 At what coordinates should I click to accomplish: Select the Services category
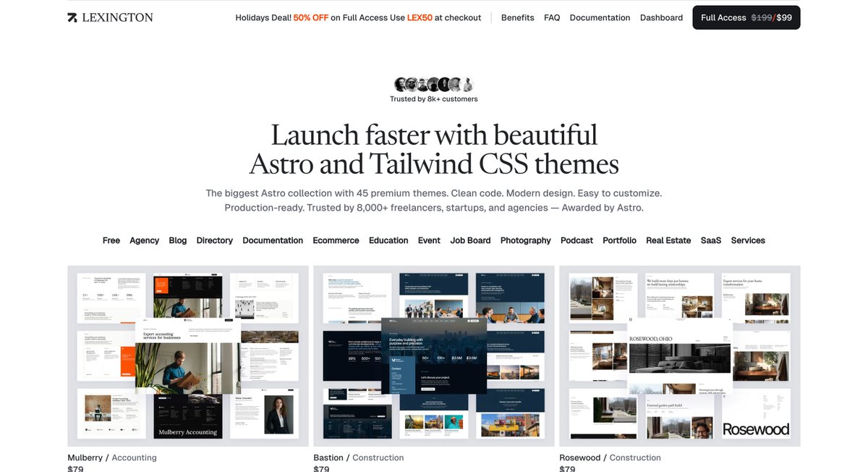pyautogui.click(x=748, y=240)
